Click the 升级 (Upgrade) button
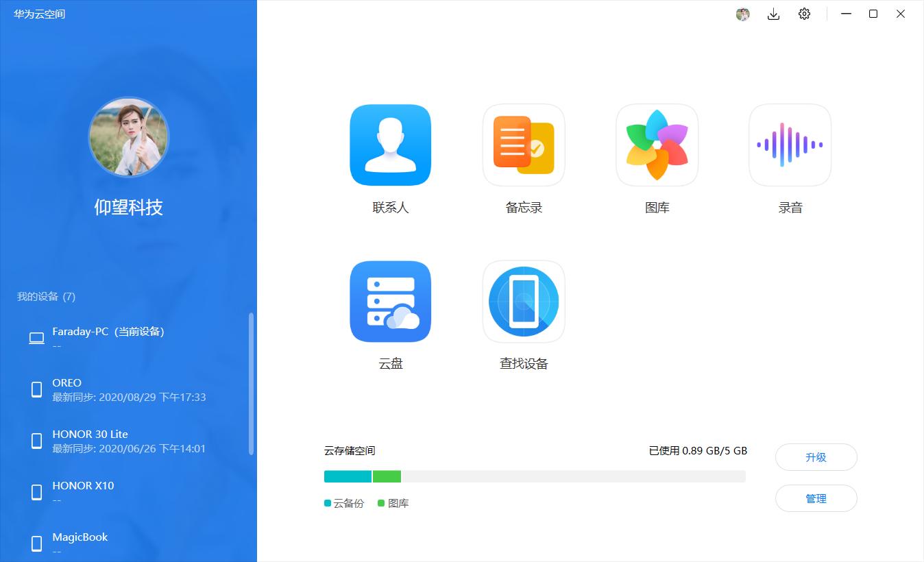Viewport: 924px width, 562px height. (816, 457)
